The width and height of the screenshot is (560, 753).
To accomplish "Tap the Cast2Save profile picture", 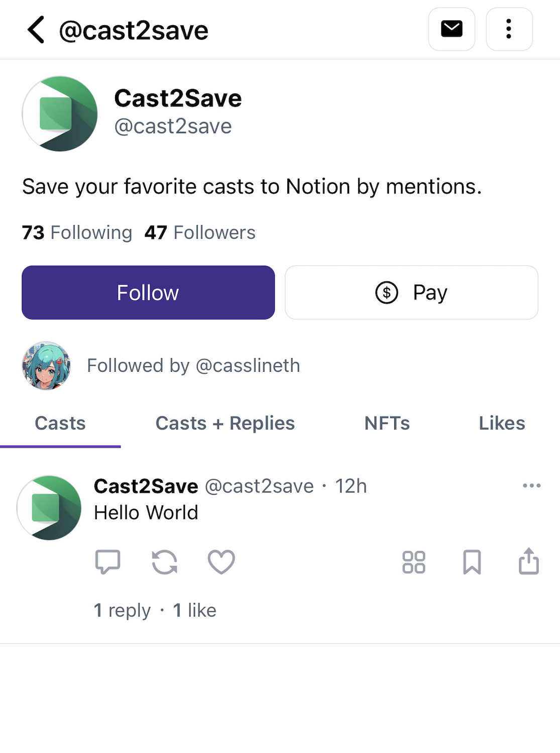I will pyautogui.click(x=60, y=114).
